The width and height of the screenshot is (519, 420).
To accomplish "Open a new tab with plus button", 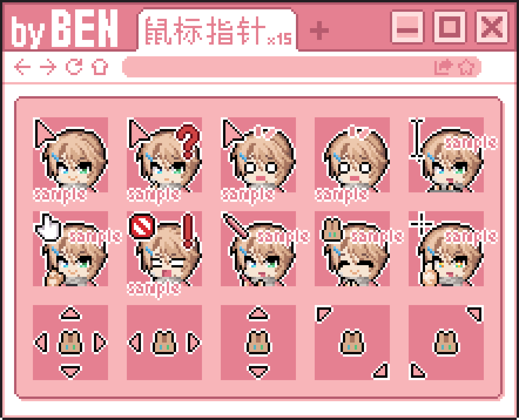I will (319, 31).
